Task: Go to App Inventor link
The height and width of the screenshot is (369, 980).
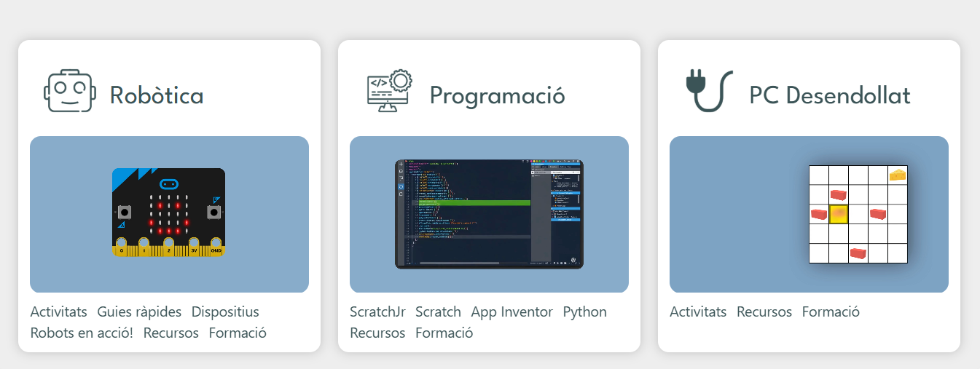Action: 511,312
